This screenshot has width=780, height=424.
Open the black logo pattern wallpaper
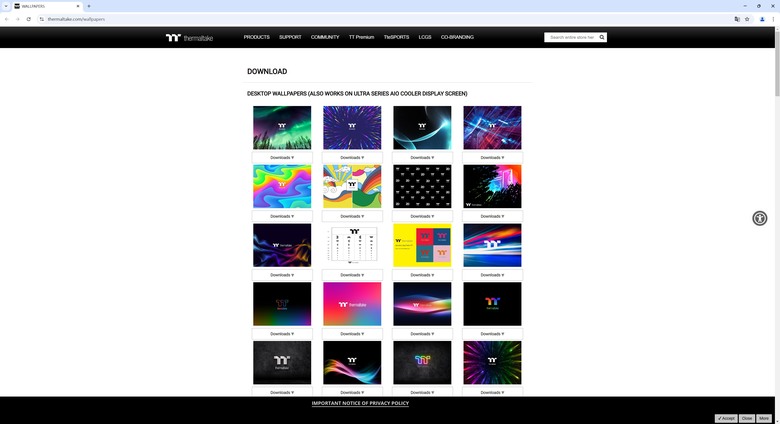click(x=422, y=186)
